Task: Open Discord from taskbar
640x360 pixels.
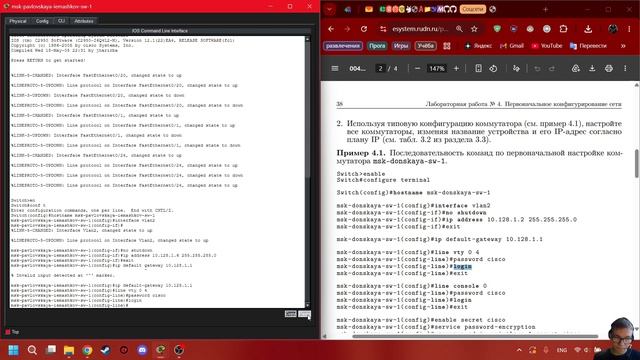Action: [x=142, y=350]
